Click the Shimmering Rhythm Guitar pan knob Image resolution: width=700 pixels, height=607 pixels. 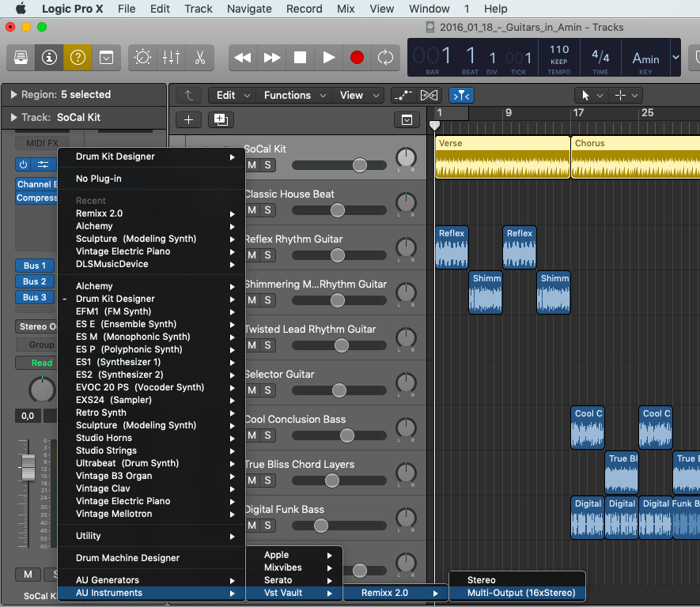tap(406, 292)
